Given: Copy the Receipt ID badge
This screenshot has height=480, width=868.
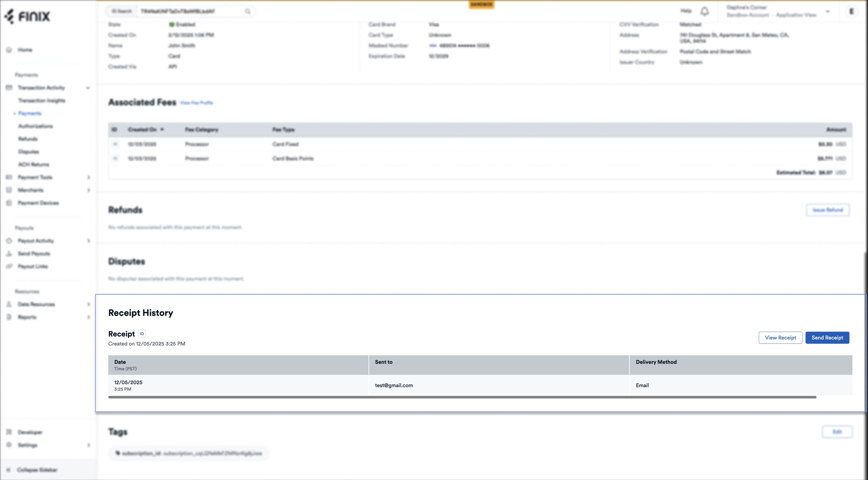Looking at the screenshot, I should pos(142,334).
